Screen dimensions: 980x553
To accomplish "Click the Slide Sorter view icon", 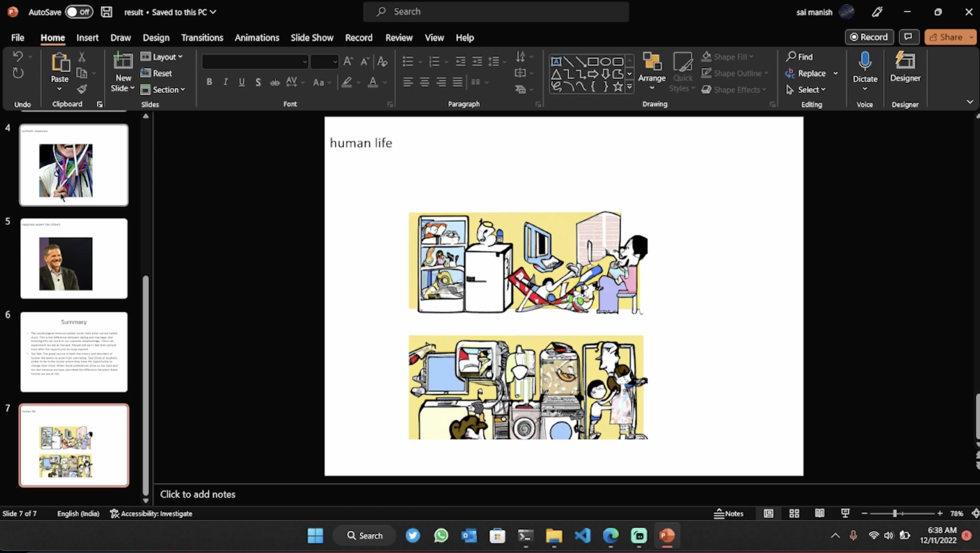I will tap(794, 513).
